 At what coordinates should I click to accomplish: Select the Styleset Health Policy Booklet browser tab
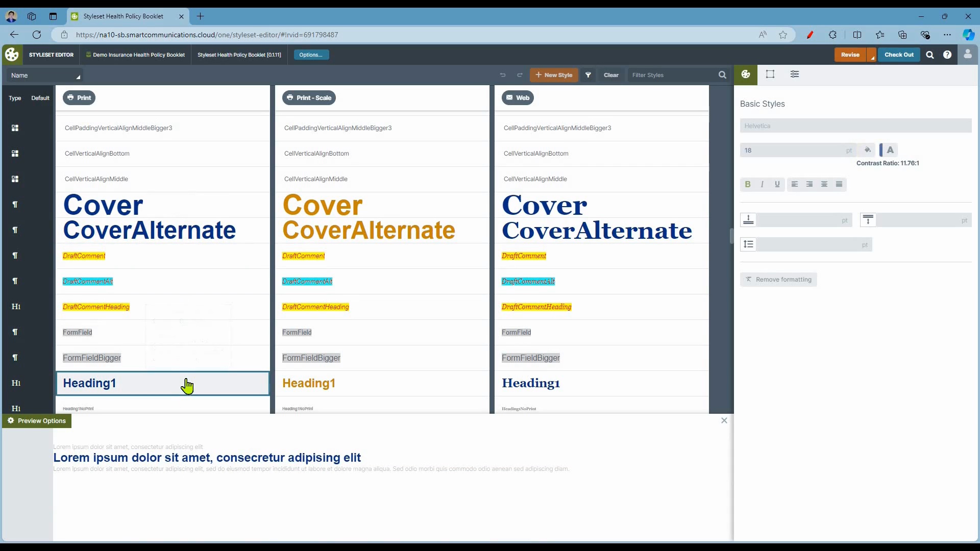(x=124, y=16)
